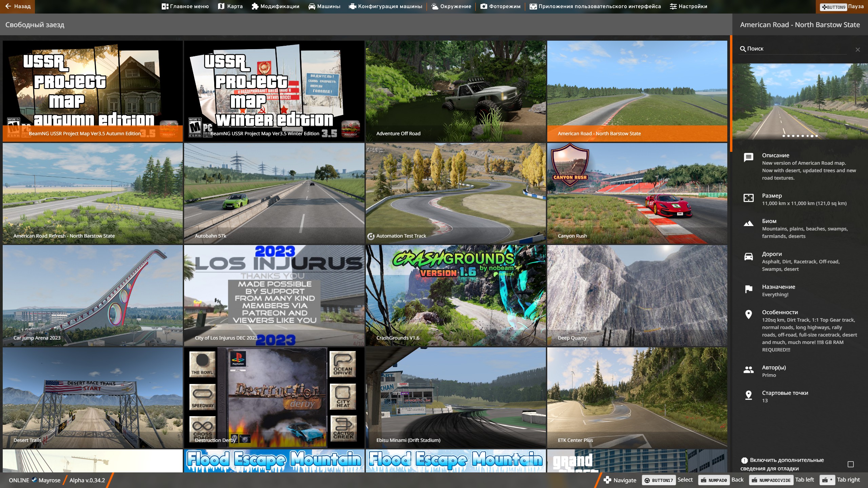Click the BUTTON17 Select hint
868x488 pixels.
667,480
